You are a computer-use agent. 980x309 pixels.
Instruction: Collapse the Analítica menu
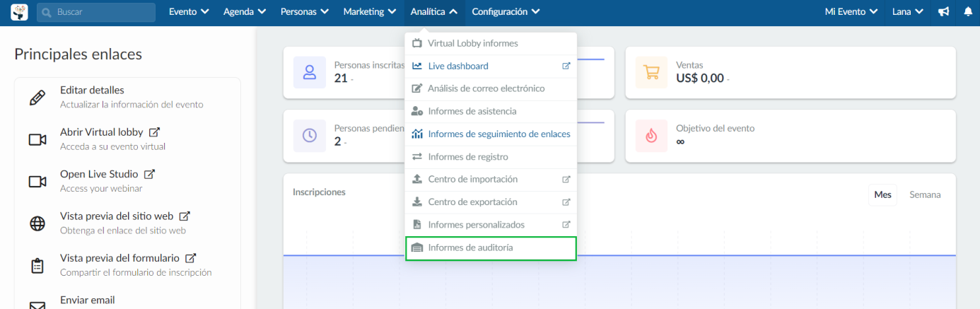[434, 12]
